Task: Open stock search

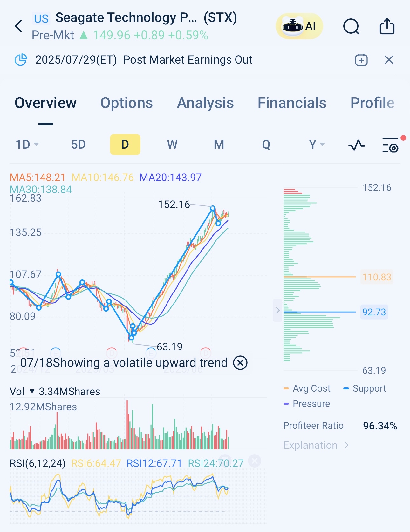Action: click(x=351, y=26)
